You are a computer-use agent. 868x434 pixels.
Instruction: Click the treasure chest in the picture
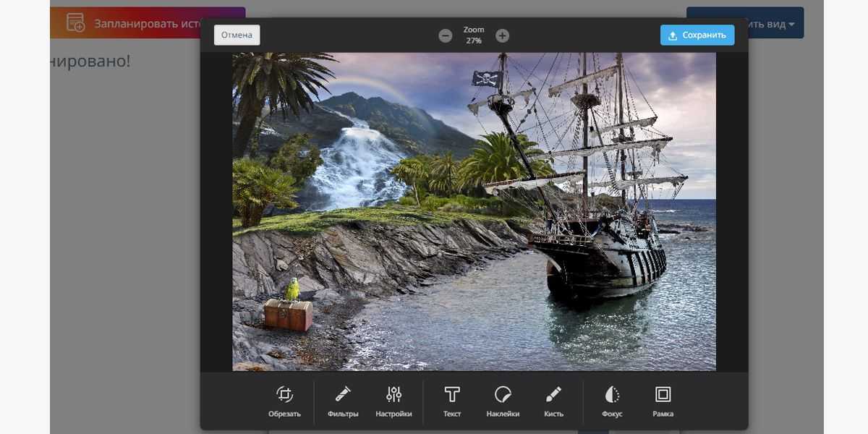(x=288, y=315)
